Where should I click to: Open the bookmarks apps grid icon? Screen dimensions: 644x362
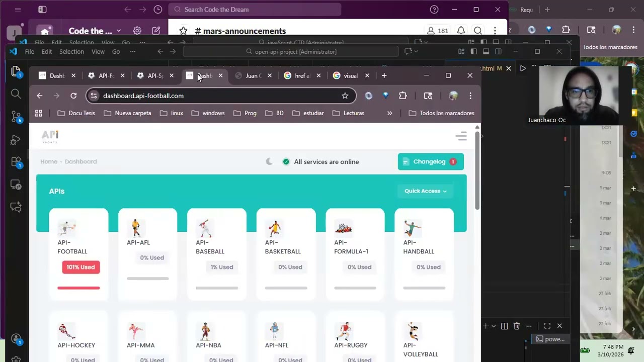click(x=39, y=113)
